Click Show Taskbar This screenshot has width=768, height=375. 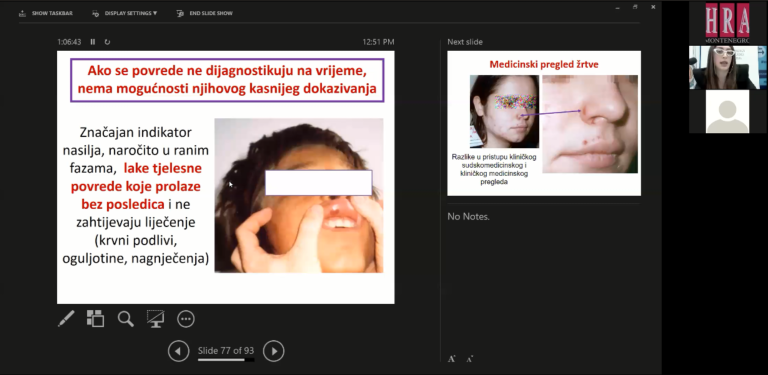pyautogui.click(x=46, y=13)
